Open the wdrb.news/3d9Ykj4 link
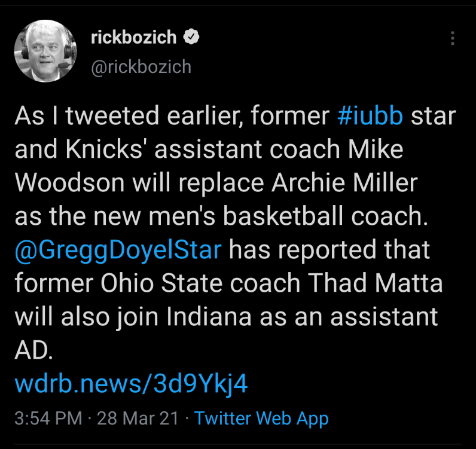The width and height of the screenshot is (476, 449). pos(130,384)
